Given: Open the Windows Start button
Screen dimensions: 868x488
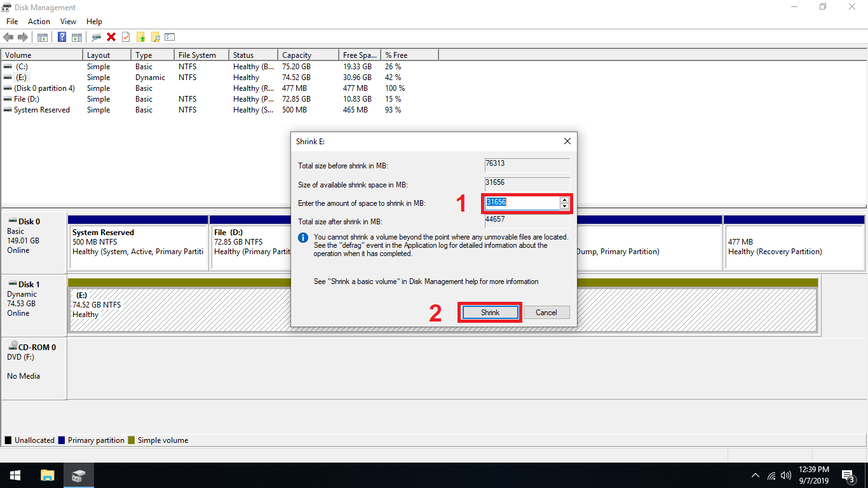Looking at the screenshot, I should click(15, 475).
